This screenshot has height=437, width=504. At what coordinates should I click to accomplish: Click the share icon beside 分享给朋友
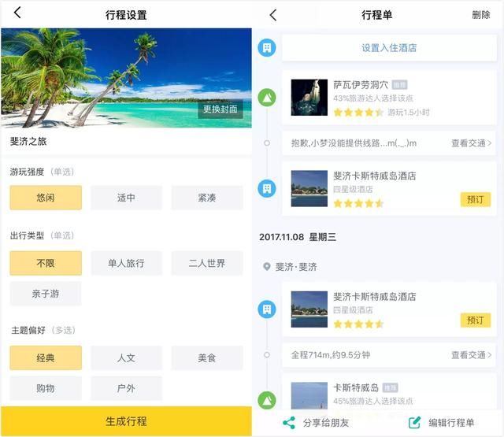(x=289, y=423)
